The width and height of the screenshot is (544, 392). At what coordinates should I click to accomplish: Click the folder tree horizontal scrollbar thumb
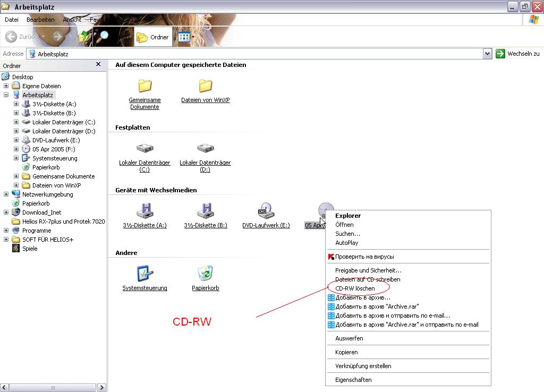tap(53, 388)
